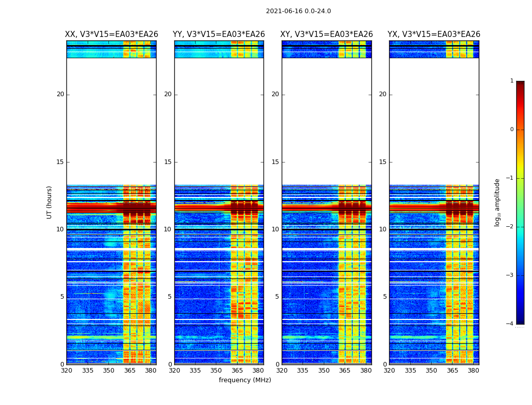Click the log10 amplitude colorbar label

tap(497, 202)
